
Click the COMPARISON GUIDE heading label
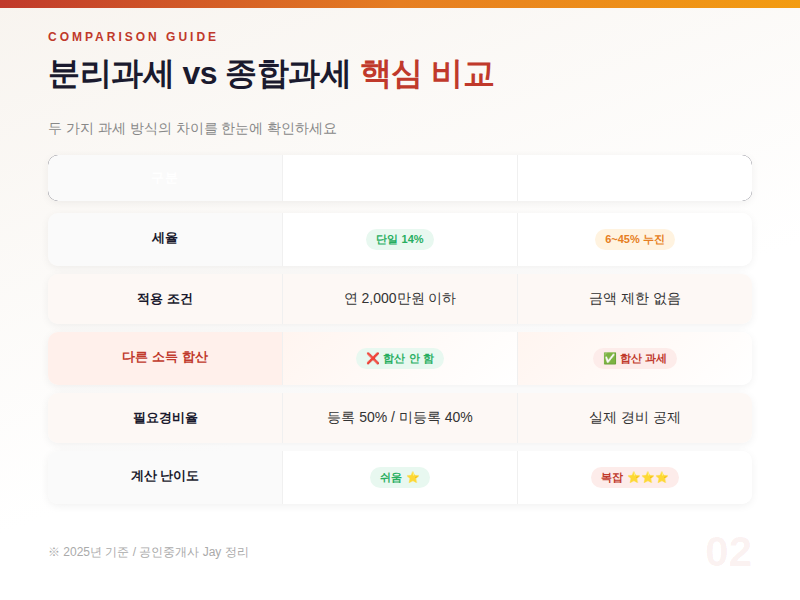132,36
